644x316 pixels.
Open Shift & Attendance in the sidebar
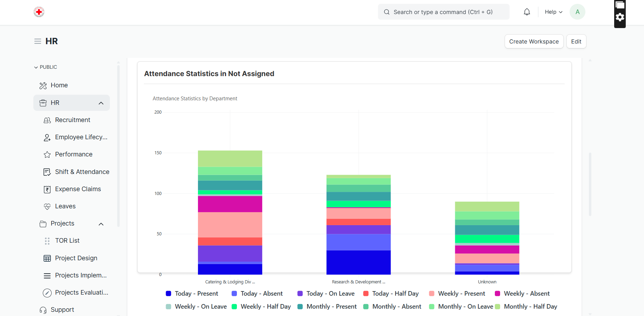(82, 172)
